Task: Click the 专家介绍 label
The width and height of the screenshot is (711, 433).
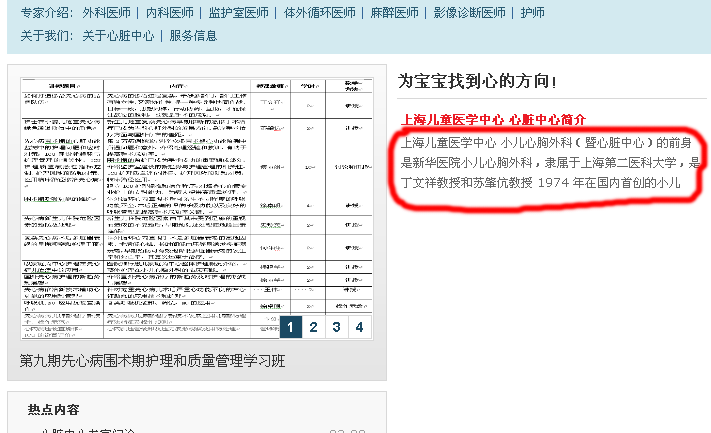Action: 46,13
